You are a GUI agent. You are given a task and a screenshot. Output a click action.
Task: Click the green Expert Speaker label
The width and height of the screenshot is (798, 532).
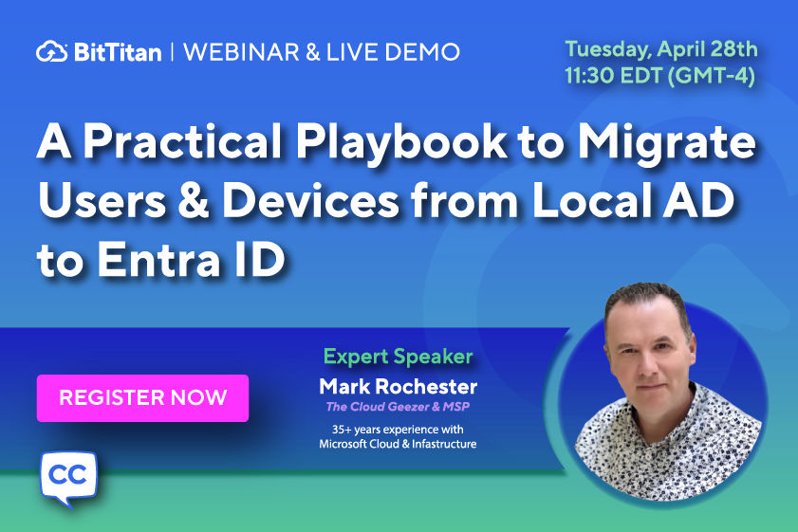(x=398, y=357)
